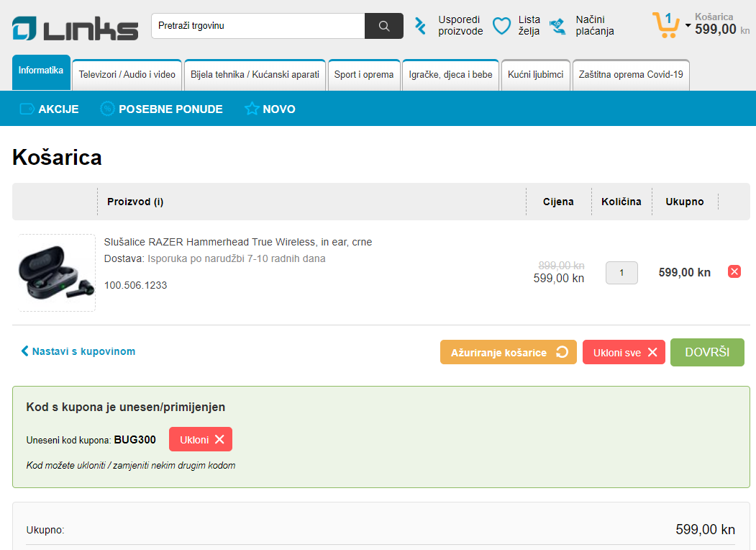Open the NOVO section

click(278, 109)
